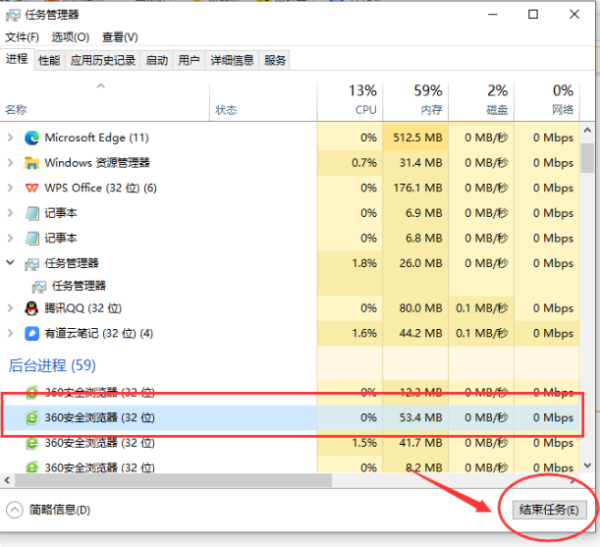Click icon of highlighted 360安全浏览器 row
Image resolution: width=600 pixels, height=547 pixels.
(x=32, y=418)
